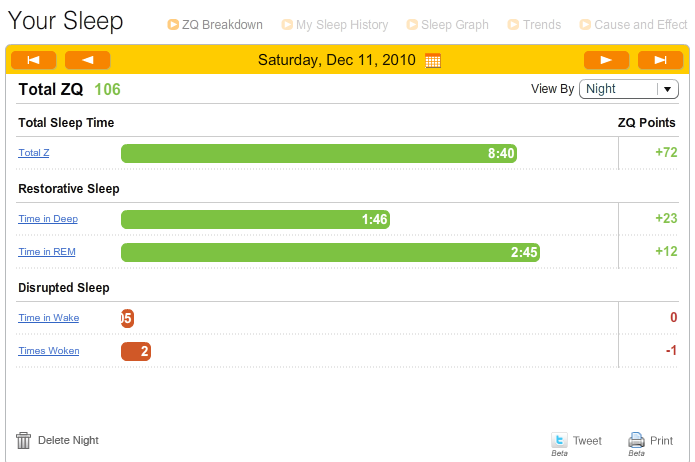Open the View By Night dropdown
Screen dimensions: 695x462
click(629, 89)
